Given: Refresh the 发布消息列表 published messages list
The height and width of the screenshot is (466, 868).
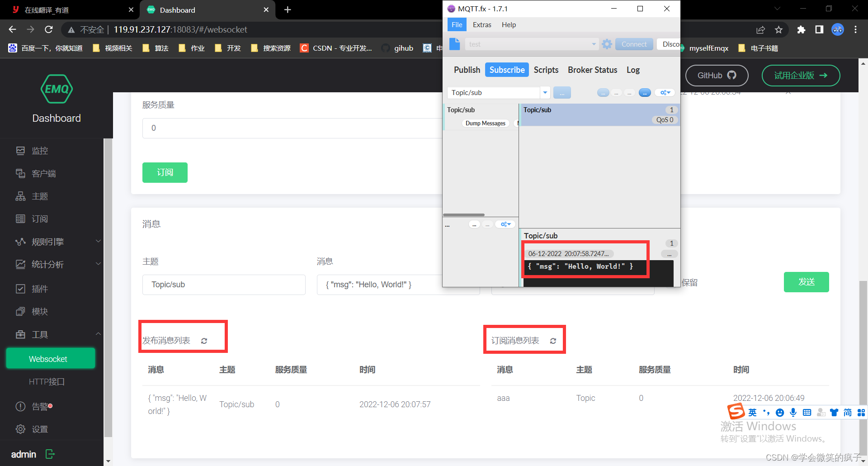Looking at the screenshot, I should (x=204, y=341).
